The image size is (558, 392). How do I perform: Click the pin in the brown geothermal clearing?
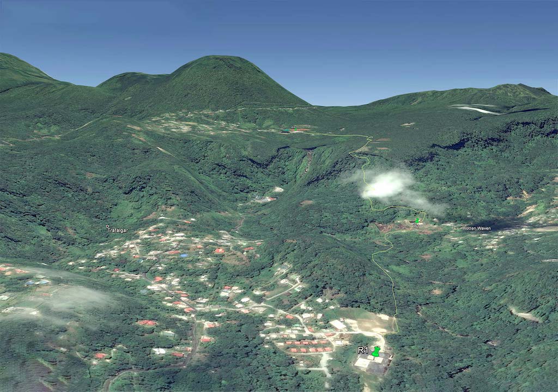[417, 220]
